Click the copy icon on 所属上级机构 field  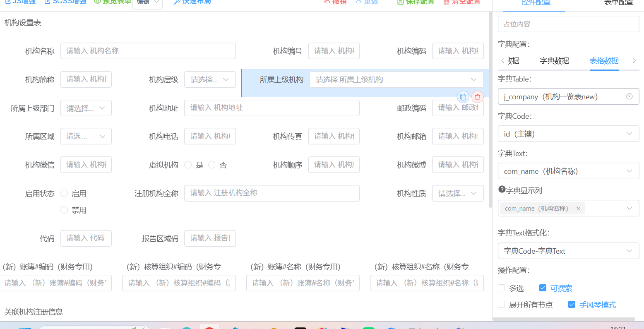click(463, 97)
